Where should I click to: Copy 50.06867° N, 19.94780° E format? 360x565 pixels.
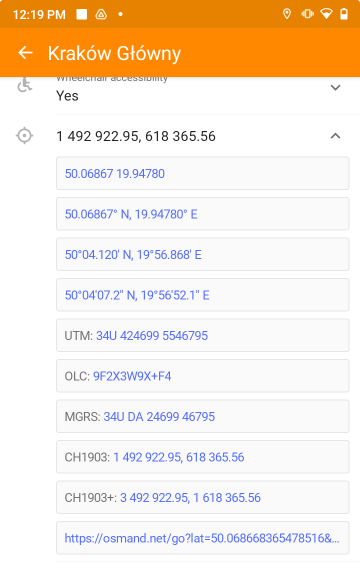pos(203,214)
